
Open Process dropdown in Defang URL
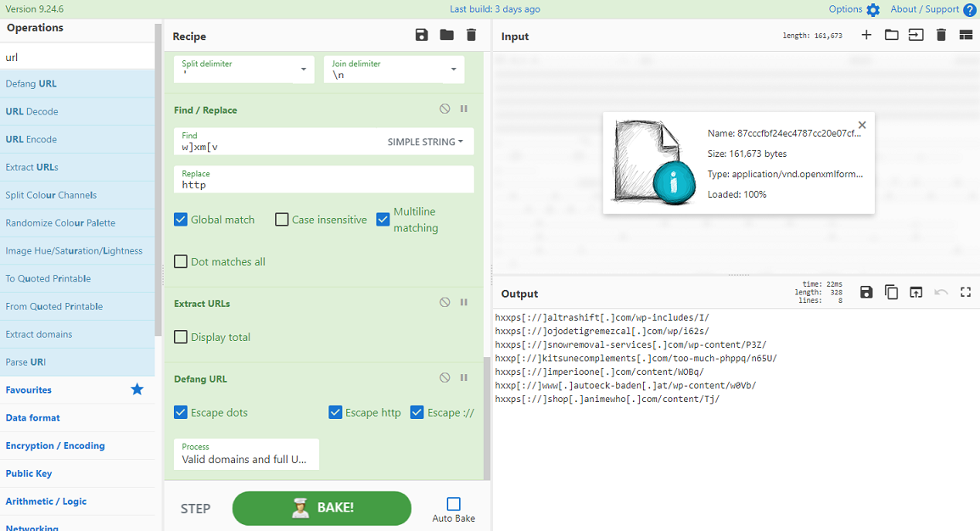(246, 454)
